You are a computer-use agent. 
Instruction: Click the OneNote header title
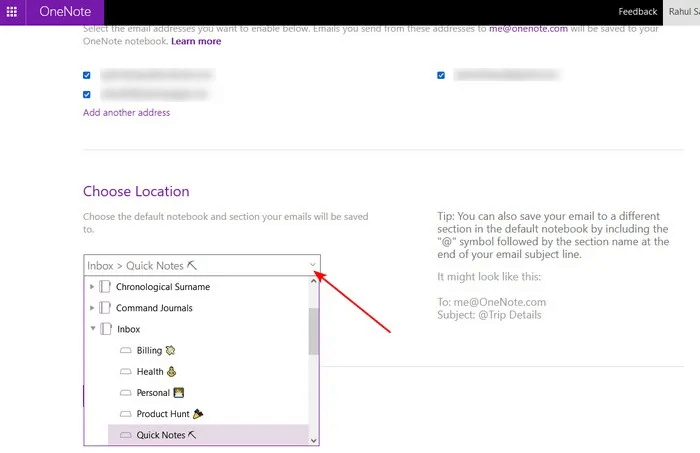pos(65,12)
